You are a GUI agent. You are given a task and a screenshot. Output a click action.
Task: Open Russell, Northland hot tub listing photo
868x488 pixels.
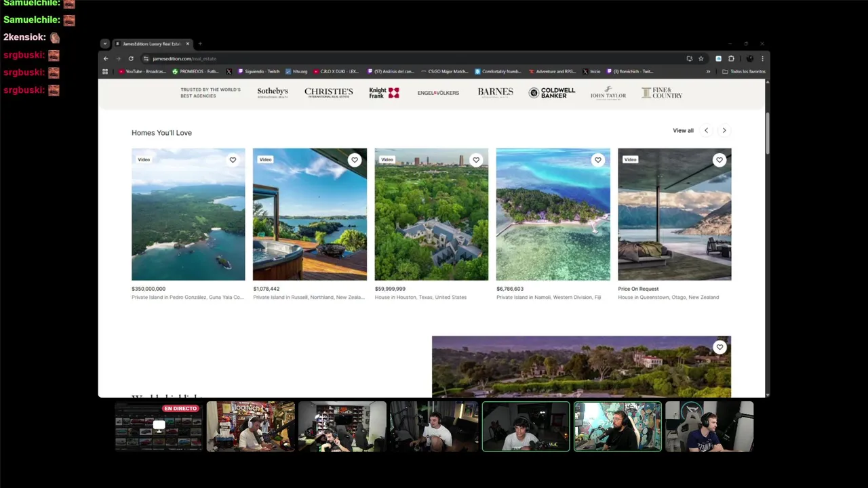(x=310, y=214)
